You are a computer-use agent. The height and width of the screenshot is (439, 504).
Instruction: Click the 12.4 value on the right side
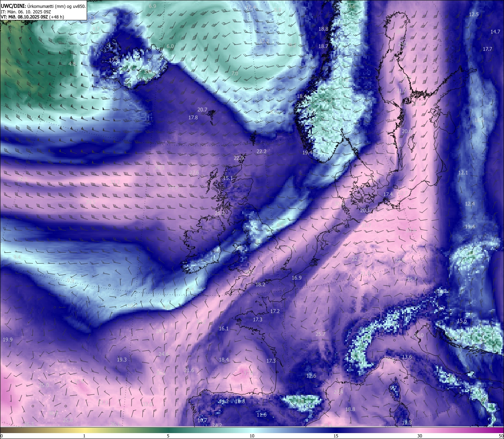470,204
